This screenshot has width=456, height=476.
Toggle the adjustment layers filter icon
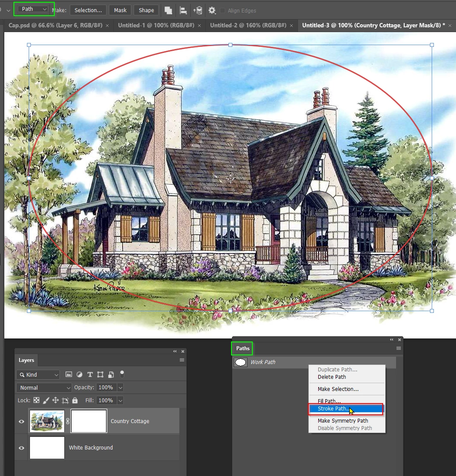coord(79,374)
